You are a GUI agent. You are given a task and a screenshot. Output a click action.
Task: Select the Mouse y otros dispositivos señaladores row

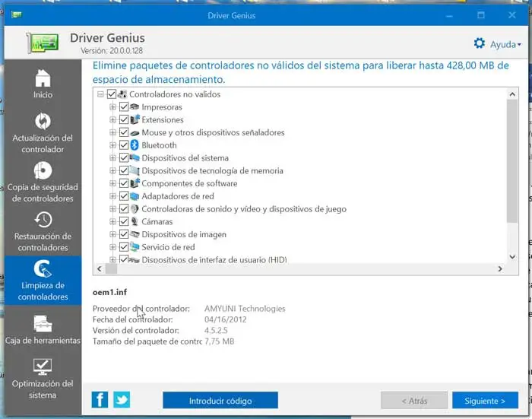click(x=213, y=132)
